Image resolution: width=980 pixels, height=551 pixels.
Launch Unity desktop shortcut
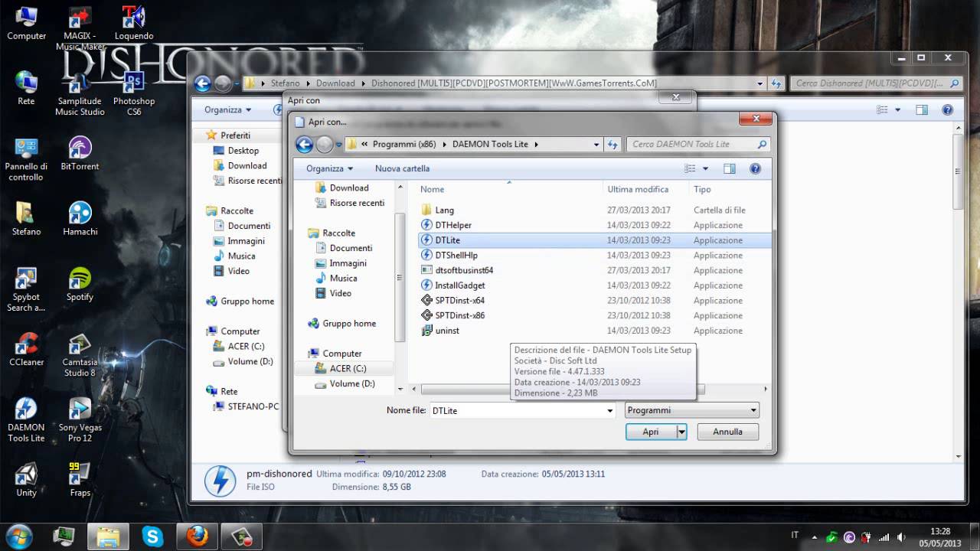pyautogui.click(x=26, y=480)
